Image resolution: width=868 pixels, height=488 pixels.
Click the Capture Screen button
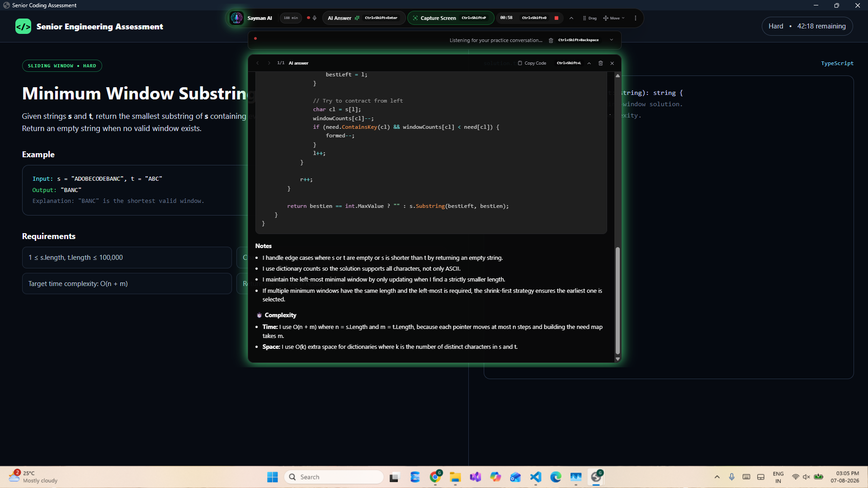coord(450,18)
